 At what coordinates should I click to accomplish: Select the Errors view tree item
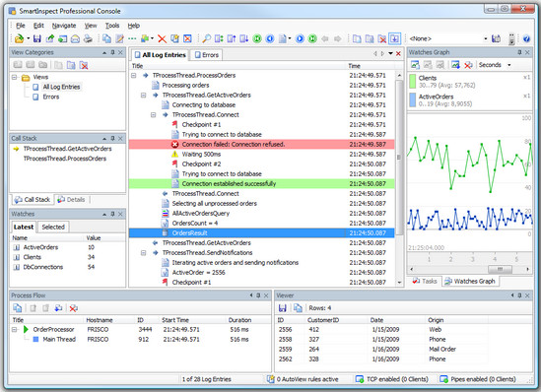point(50,97)
